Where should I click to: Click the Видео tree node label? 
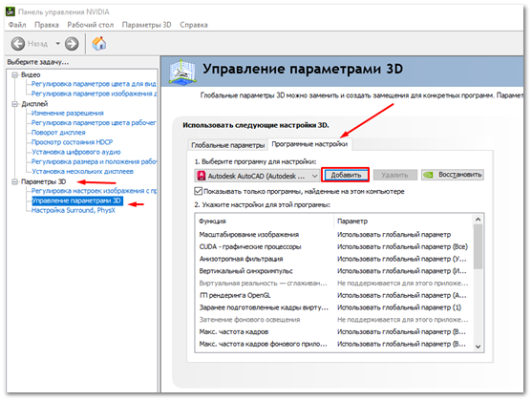(x=31, y=74)
